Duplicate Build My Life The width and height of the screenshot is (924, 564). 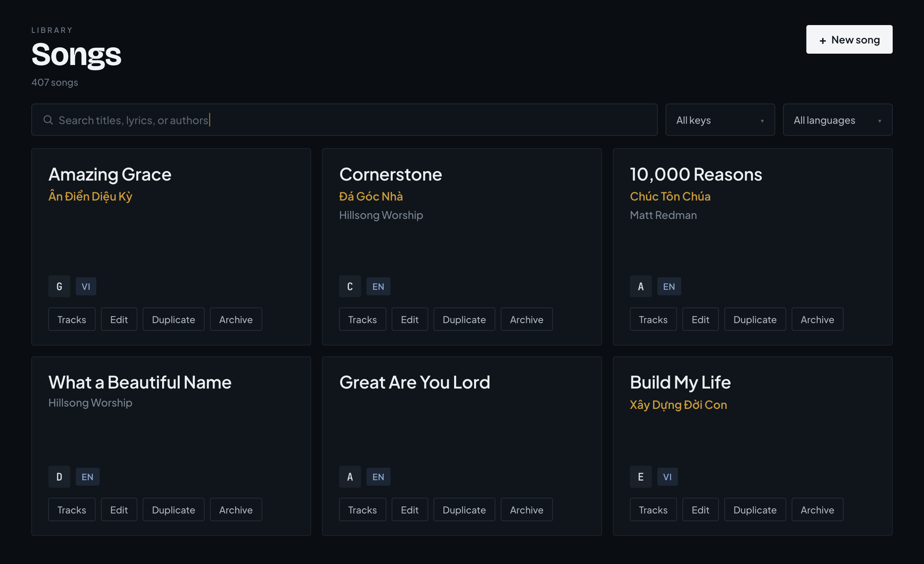(755, 510)
